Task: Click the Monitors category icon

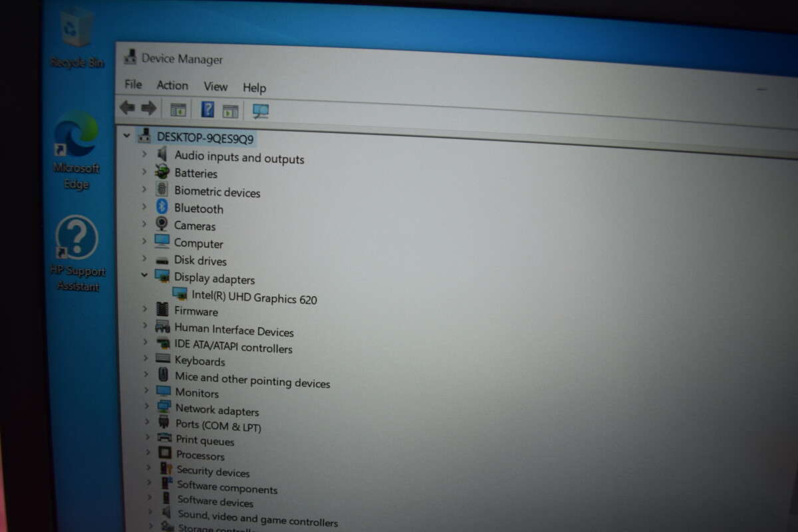Action: point(164,391)
